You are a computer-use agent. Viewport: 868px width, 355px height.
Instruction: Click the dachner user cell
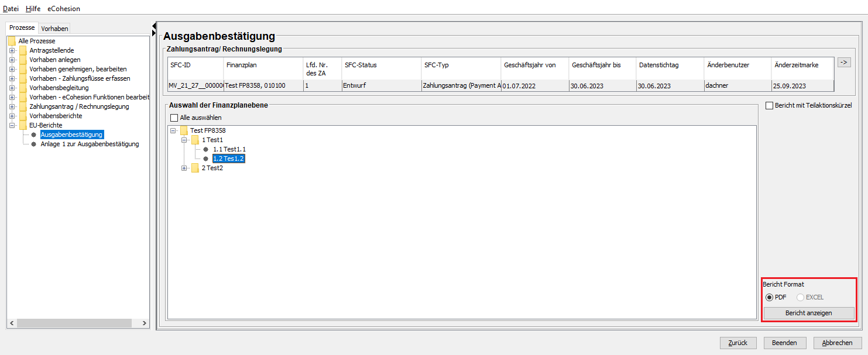coord(737,85)
